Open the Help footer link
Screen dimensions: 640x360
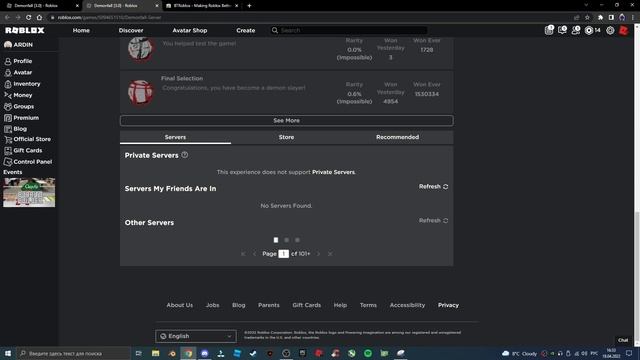click(340, 305)
